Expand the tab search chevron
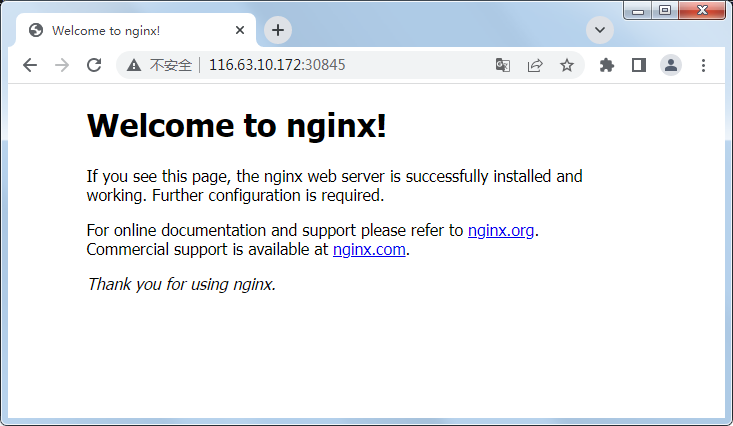 (599, 30)
